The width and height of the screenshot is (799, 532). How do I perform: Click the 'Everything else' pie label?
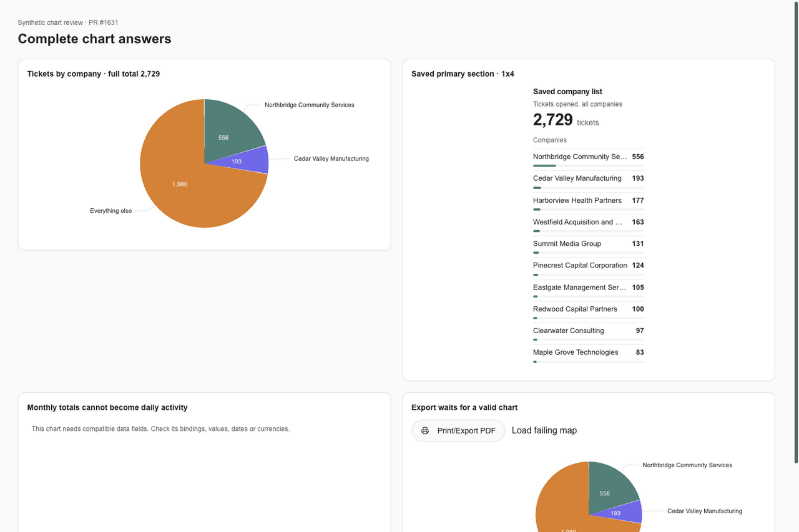(x=110, y=211)
